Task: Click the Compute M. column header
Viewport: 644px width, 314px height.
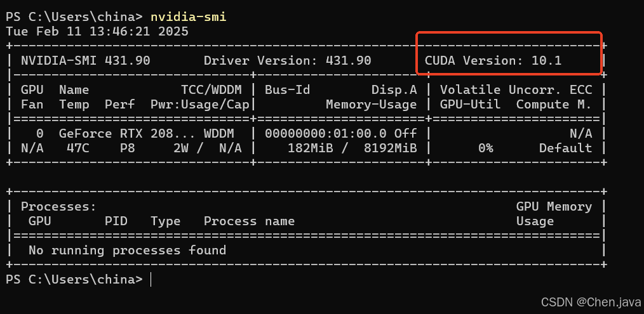Action: click(x=554, y=105)
